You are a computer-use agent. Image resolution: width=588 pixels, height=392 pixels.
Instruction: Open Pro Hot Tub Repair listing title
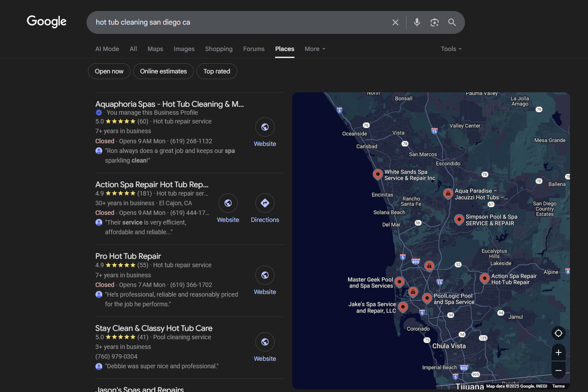point(128,256)
